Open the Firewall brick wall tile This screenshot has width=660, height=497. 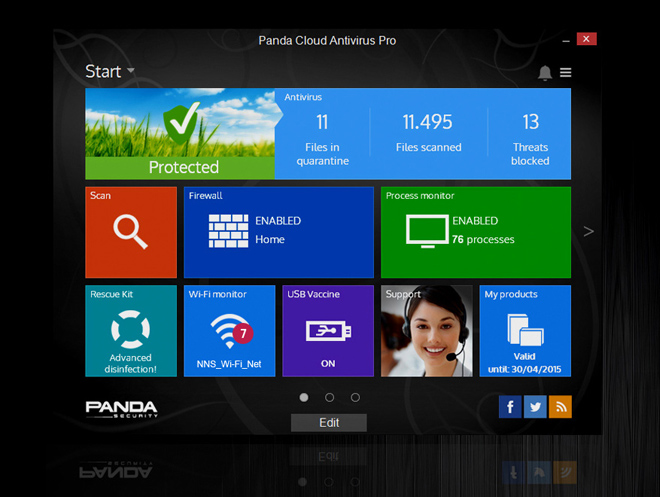pyautogui.click(x=278, y=232)
